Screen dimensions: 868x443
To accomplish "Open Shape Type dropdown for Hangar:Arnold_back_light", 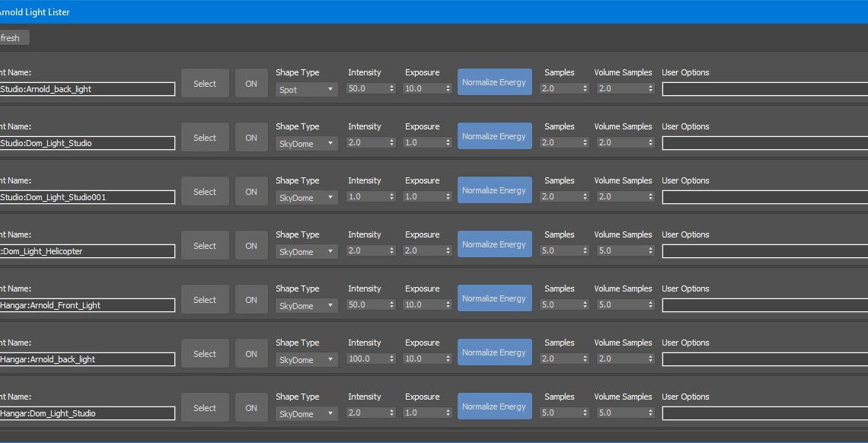I will pos(306,360).
